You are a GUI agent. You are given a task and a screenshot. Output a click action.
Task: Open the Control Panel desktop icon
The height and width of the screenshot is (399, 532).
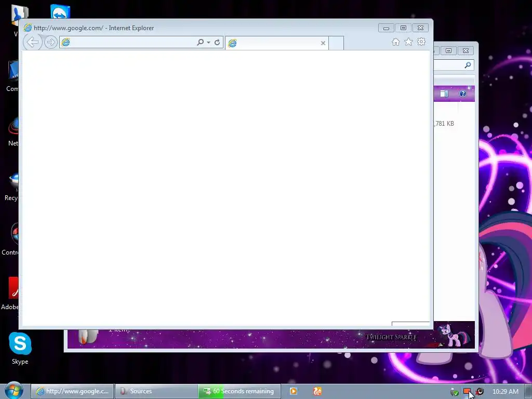pos(11,239)
